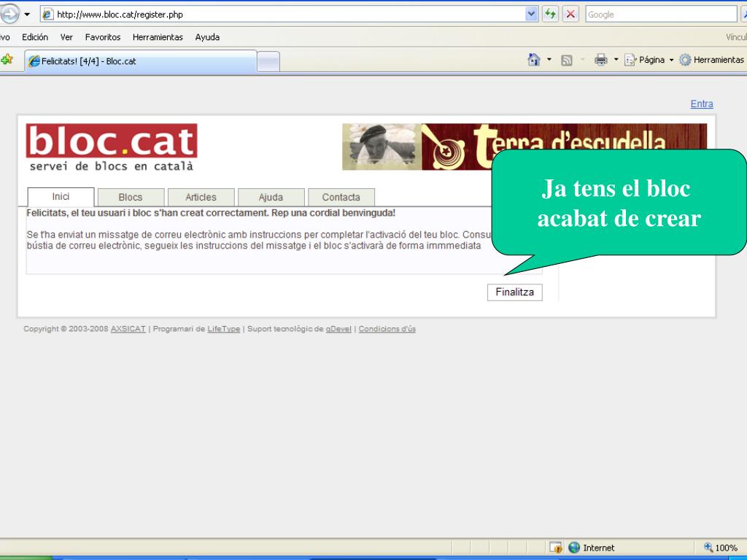Open the Ayuda menu
This screenshot has height=560, width=747.
pos(207,37)
